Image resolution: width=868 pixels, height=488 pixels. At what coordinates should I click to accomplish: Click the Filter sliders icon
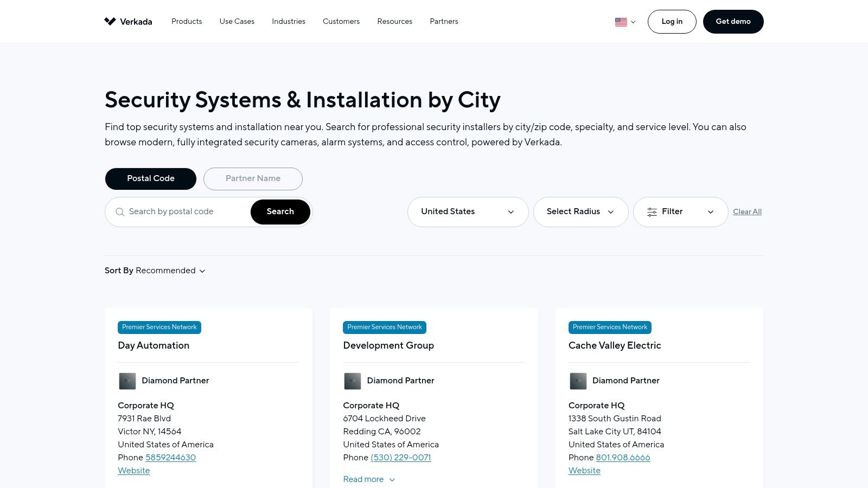(x=652, y=212)
